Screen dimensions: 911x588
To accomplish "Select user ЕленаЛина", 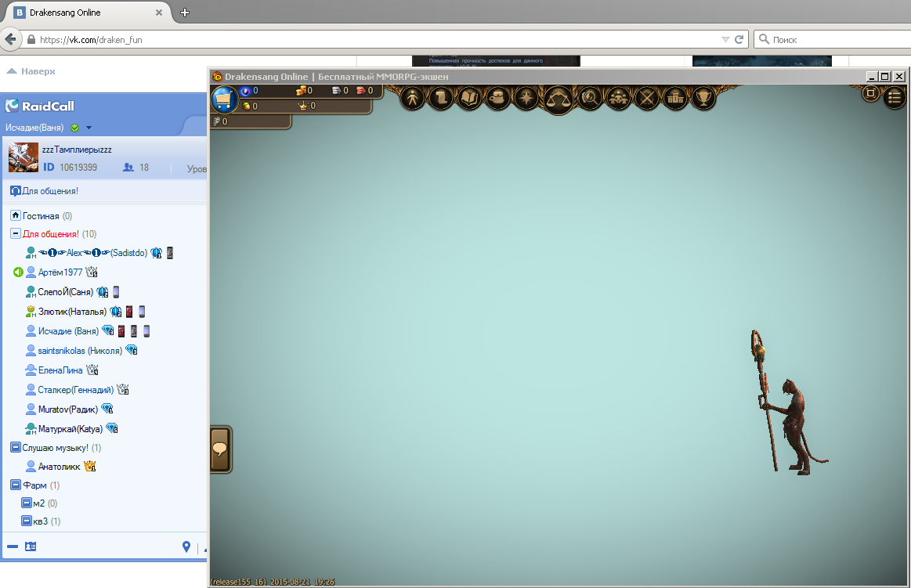I will (60, 370).
